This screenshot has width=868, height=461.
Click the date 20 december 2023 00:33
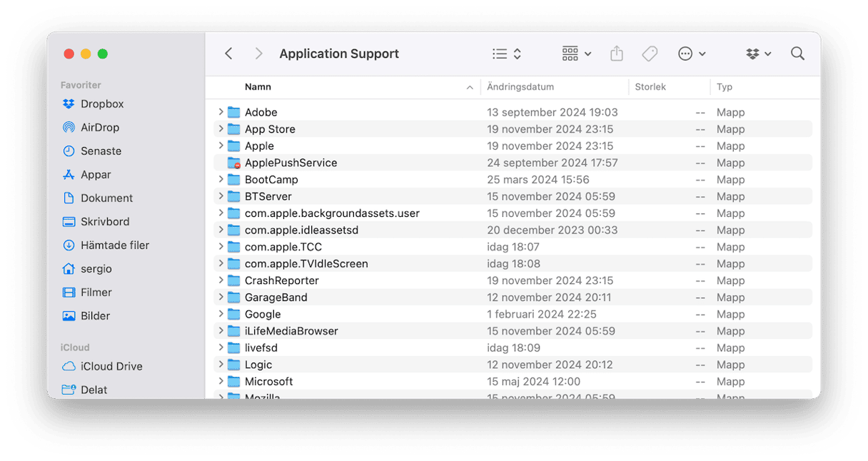pyautogui.click(x=552, y=230)
